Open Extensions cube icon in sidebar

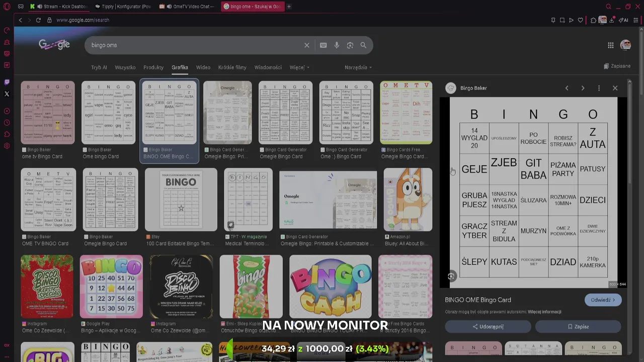[7, 134]
